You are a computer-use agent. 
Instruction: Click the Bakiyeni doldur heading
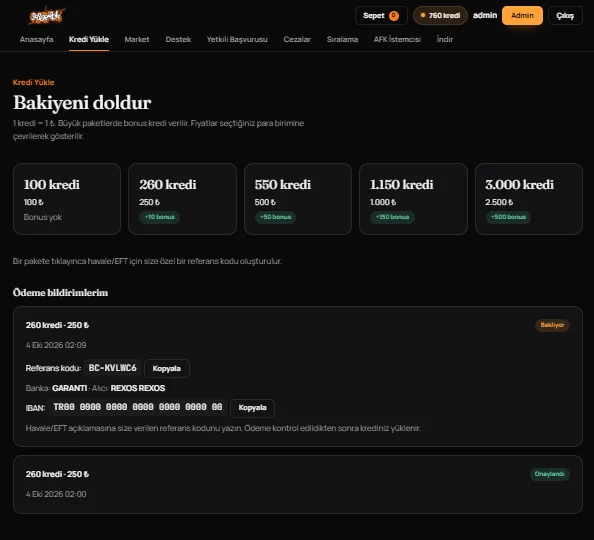coord(82,102)
